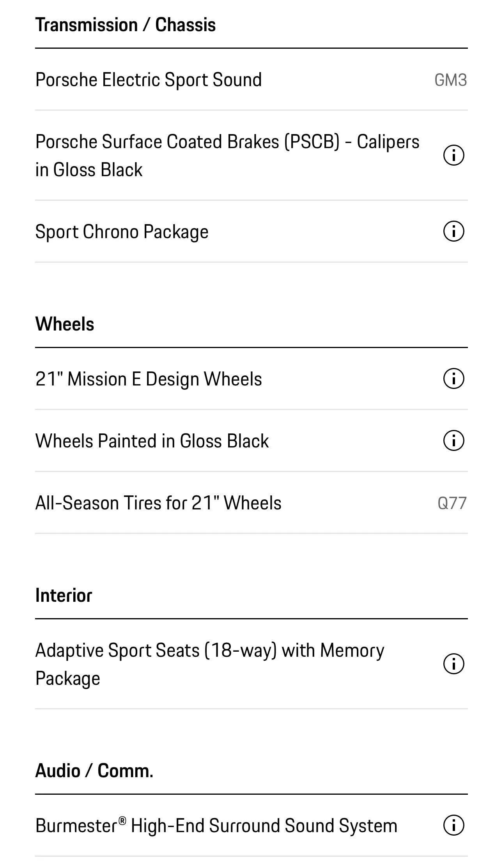This screenshot has width=503, height=868.
Task: View info for 21" Mission E Design Wheels
Action: [454, 378]
